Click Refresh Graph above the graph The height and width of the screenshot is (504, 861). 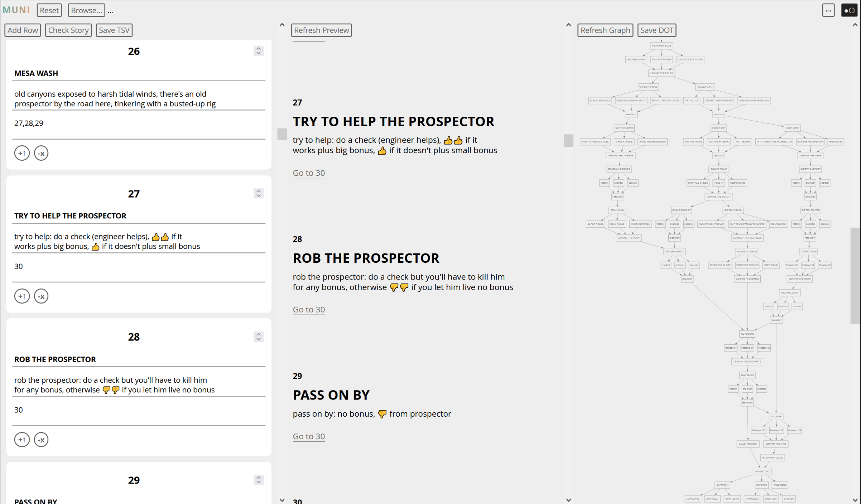coord(605,30)
